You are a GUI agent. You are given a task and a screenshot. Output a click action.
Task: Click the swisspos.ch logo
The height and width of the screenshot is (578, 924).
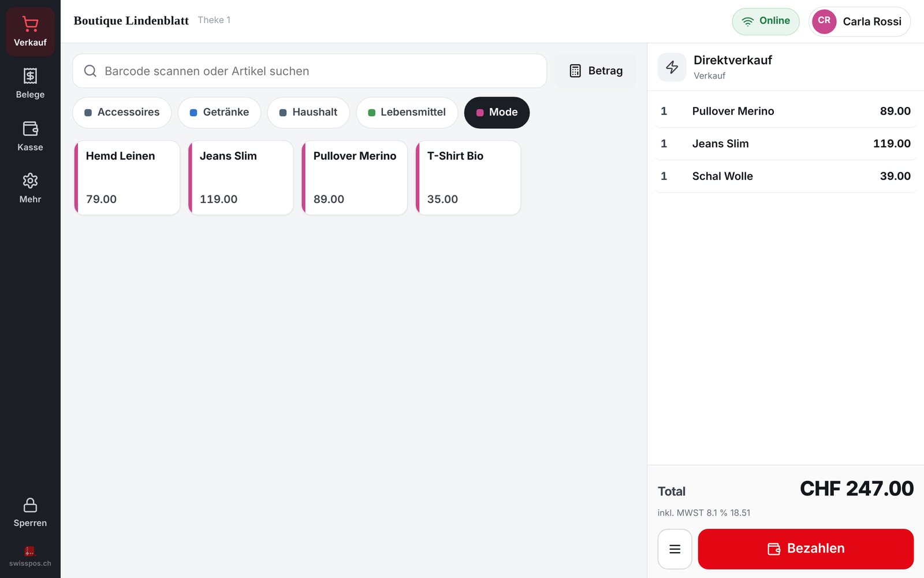click(30, 557)
